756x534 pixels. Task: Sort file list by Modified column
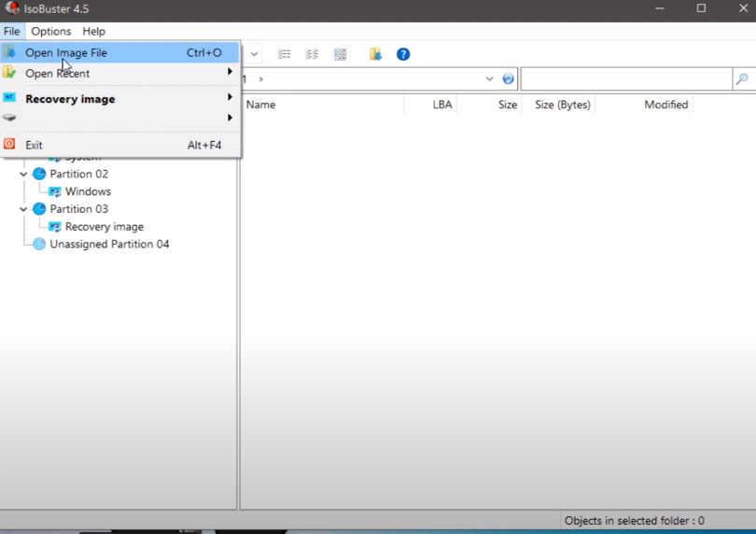coord(665,105)
